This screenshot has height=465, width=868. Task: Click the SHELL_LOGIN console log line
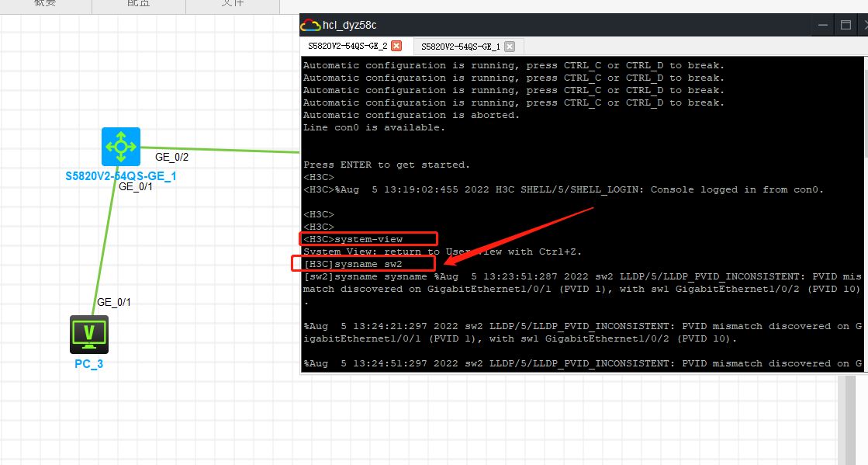coord(563,189)
